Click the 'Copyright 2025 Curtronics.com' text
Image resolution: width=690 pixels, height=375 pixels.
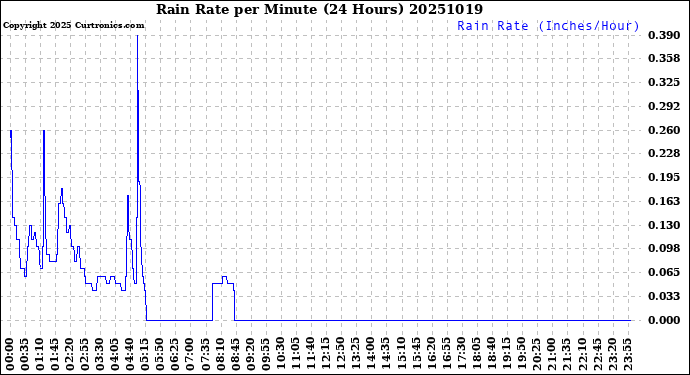pyautogui.click(x=73, y=26)
